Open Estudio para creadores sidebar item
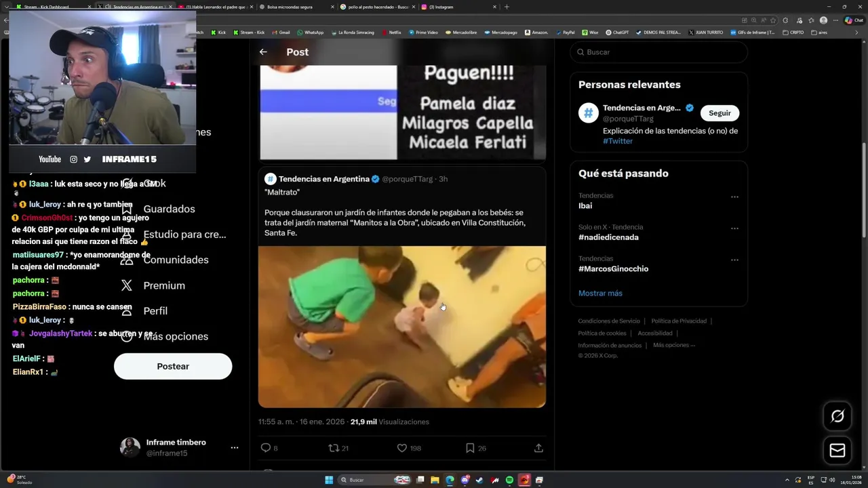The height and width of the screenshot is (488, 868). (x=172, y=235)
